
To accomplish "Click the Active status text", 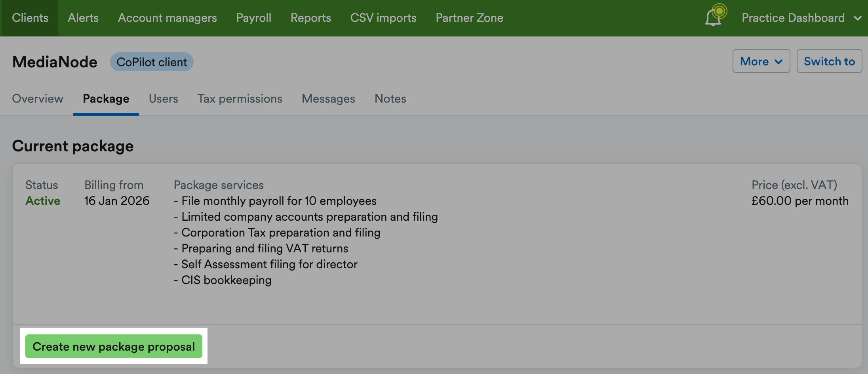I will 43,201.
